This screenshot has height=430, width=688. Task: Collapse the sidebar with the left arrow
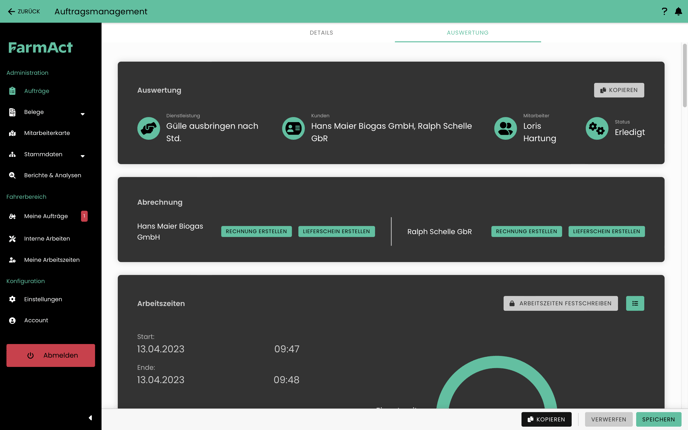click(x=90, y=418)
